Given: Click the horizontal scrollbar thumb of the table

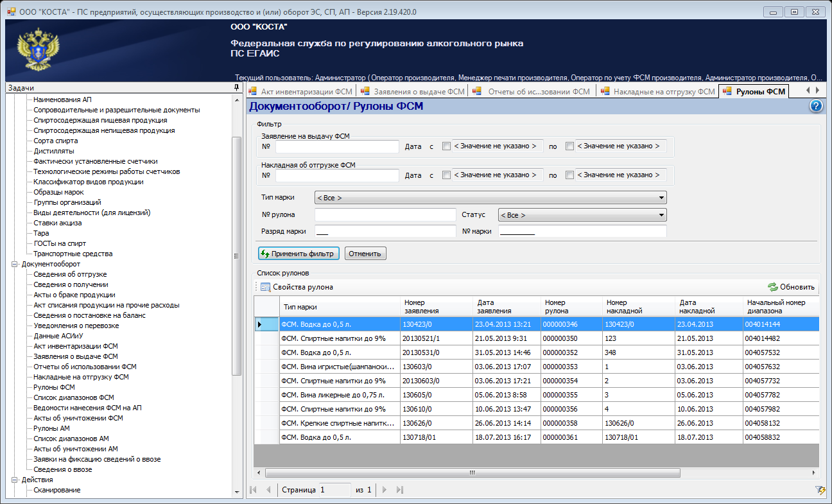Looking at the screenshot, I should click(472, 473).
